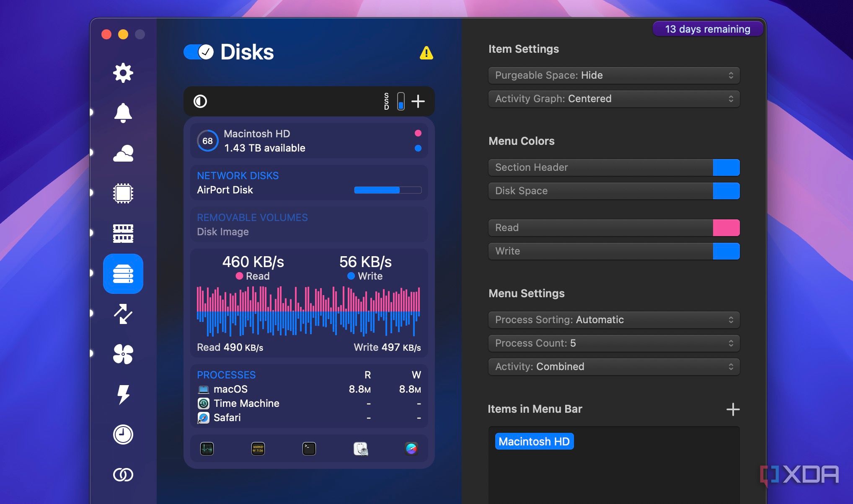The height and width of the screenshot is (504, 853).
Task: Change the Disk Space color swatch
Action: tap(726, 191)
